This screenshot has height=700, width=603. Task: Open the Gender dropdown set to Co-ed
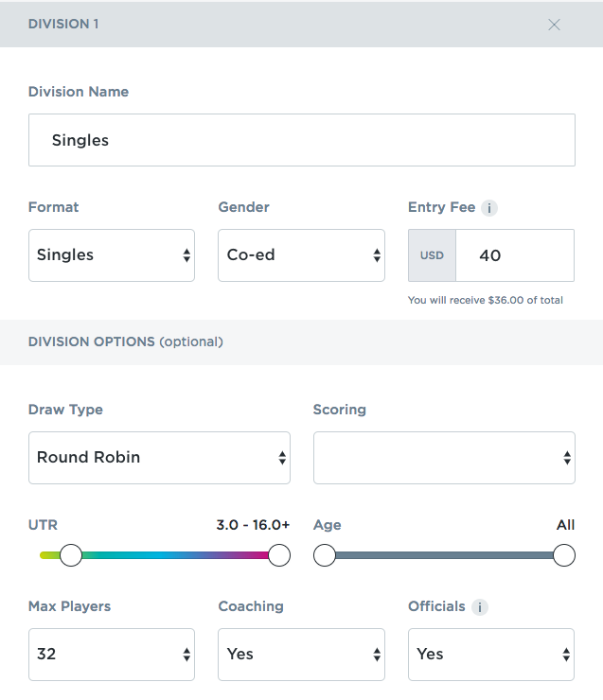tap(301, 255)
